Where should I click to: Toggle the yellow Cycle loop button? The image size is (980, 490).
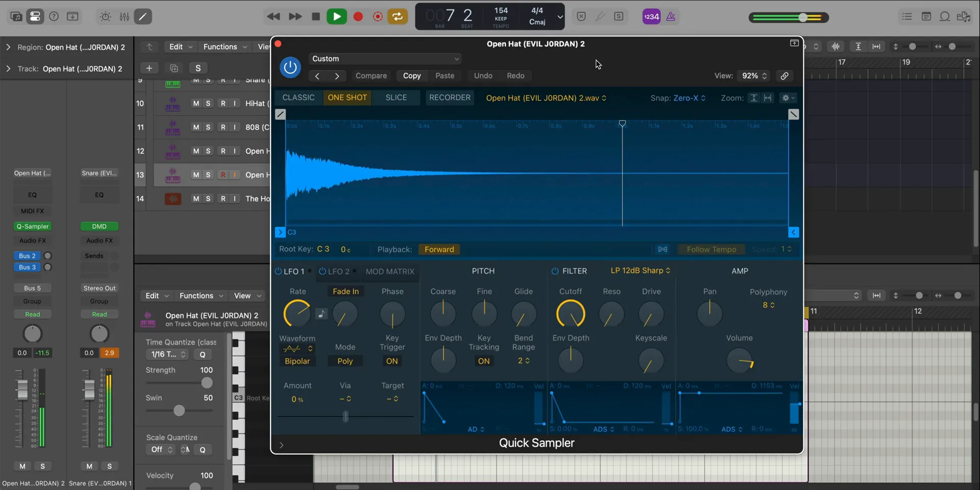tap(397, 16)
